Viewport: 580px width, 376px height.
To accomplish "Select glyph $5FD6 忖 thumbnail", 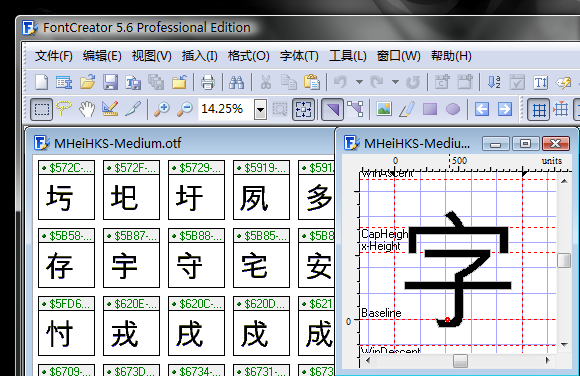I will [67, 326].
